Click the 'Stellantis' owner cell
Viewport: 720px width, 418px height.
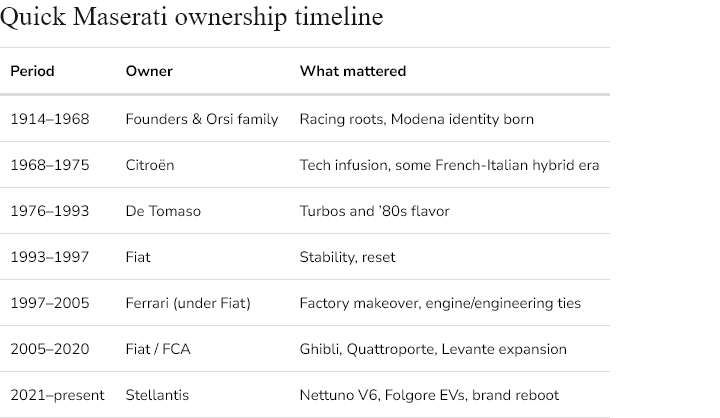coord(158,395)
